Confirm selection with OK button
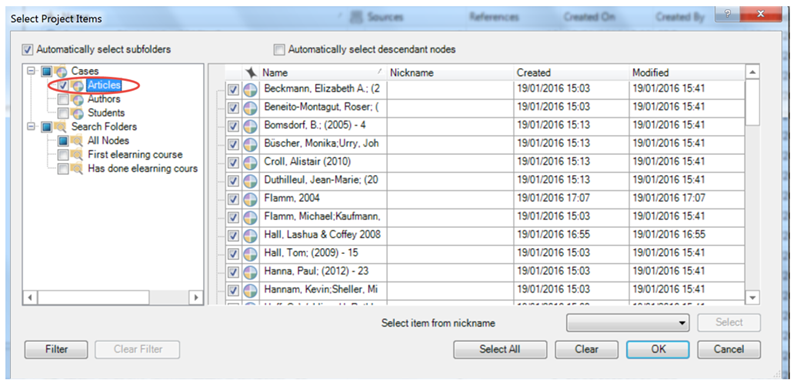 [x=658, y=350]
